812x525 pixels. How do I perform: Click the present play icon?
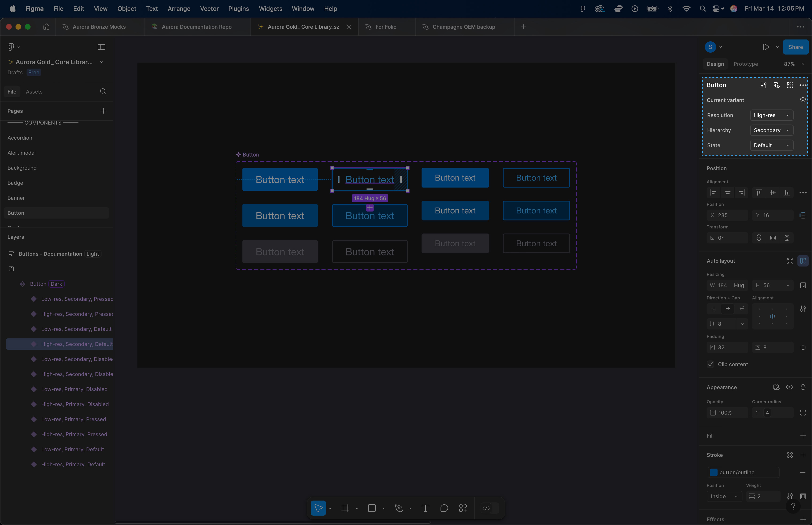[x=766, y=47]
